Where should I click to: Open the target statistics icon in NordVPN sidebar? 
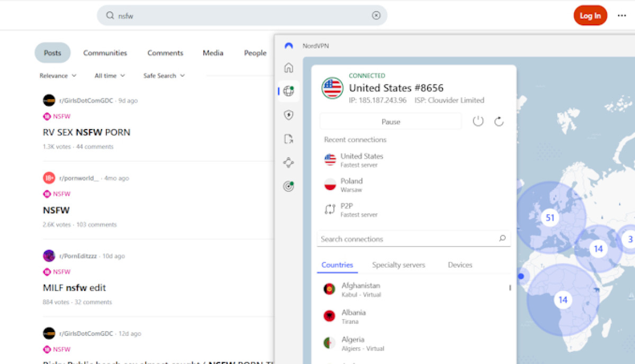coord(288,186)
